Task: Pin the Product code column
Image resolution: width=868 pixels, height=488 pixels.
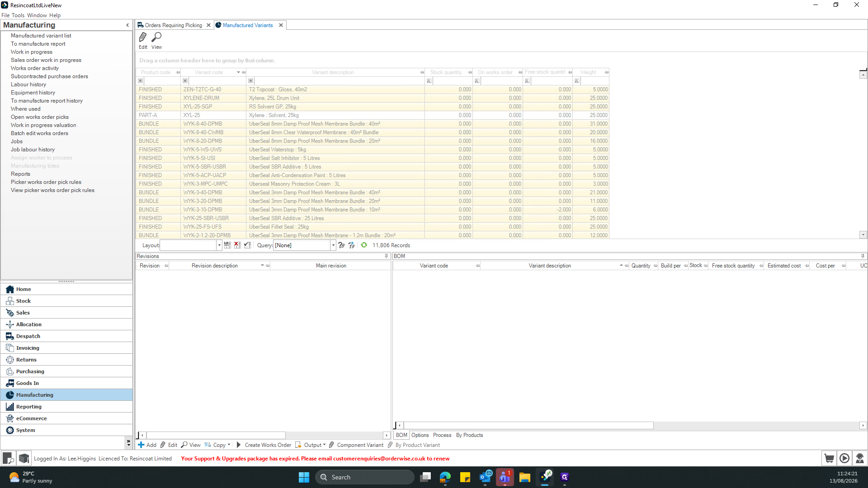Action: tap(178, 72)
